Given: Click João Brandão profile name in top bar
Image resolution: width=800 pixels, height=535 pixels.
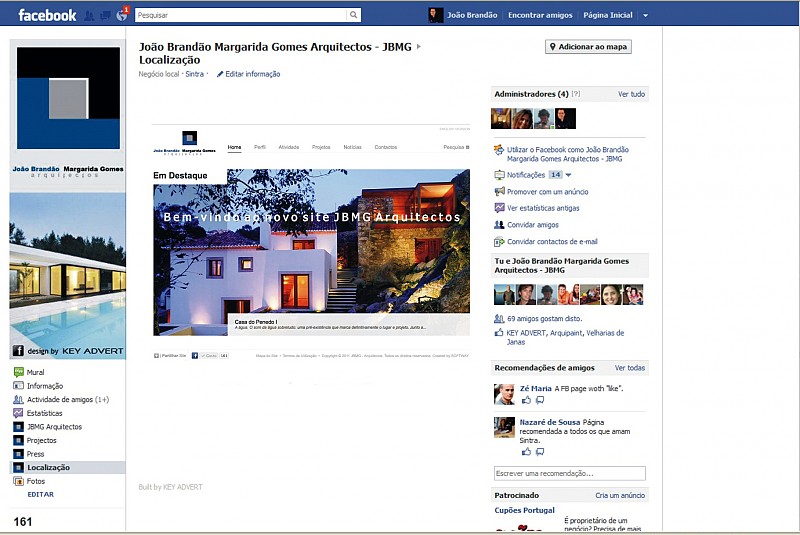Looking at the screenshot, I should (x=472, y=15).
